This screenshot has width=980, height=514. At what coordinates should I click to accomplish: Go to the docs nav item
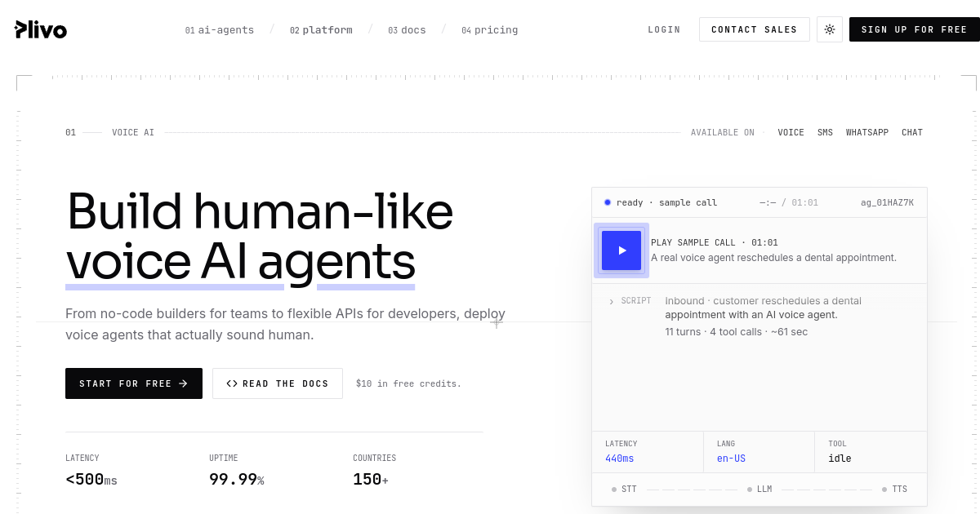pyautogui.click(x=407, y=30)
